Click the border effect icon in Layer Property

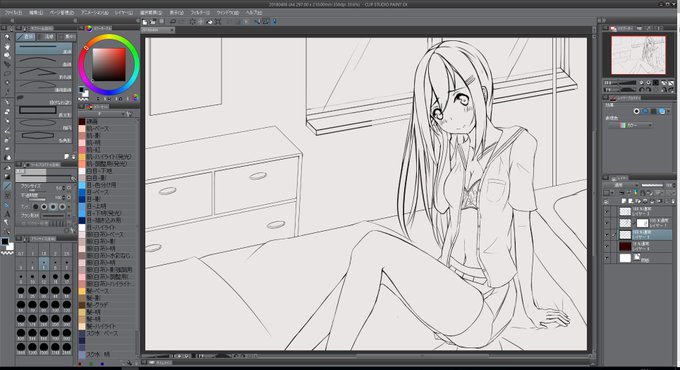636,111
